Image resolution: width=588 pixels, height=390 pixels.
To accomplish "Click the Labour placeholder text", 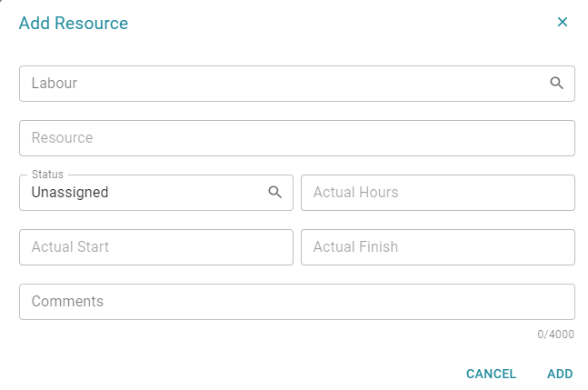I will pos(55,84).
